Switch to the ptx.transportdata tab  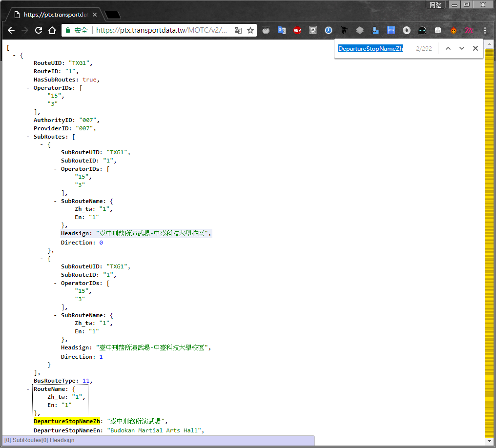point(55,15)
